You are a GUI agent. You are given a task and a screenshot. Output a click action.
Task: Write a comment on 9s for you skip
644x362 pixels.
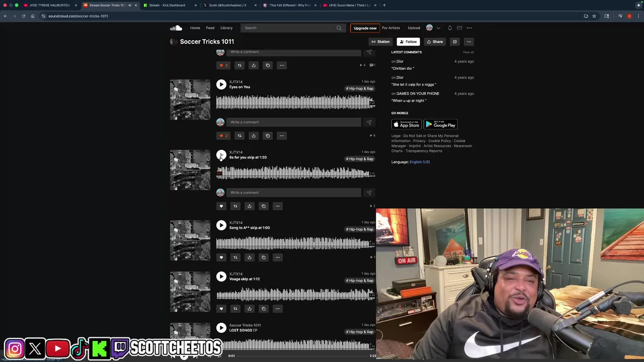click(x=294, y=193)
